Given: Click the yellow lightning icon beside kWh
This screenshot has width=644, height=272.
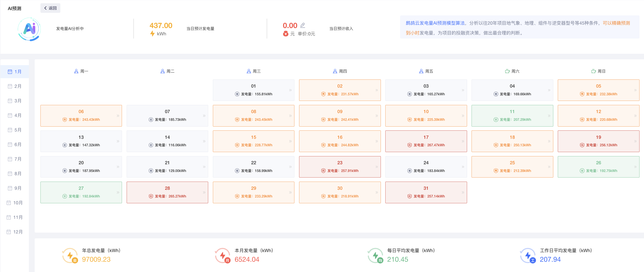Looking at the screenshot, I should tap(152, 34).
